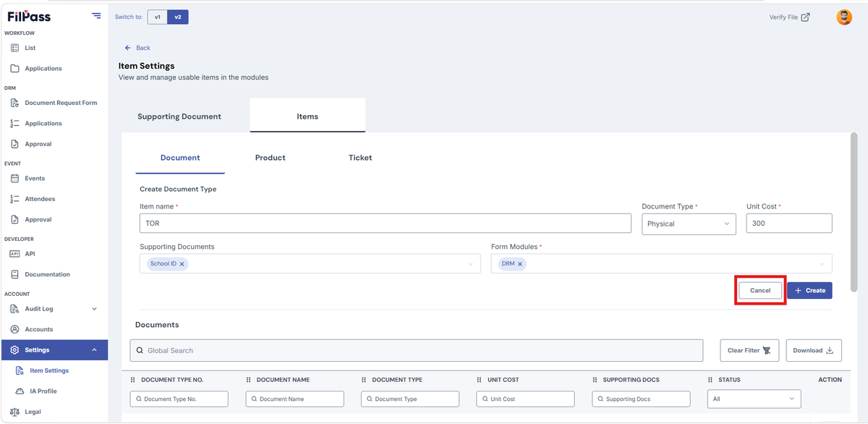
Task: Open the API icon under Developer
Action: (14, 254)
